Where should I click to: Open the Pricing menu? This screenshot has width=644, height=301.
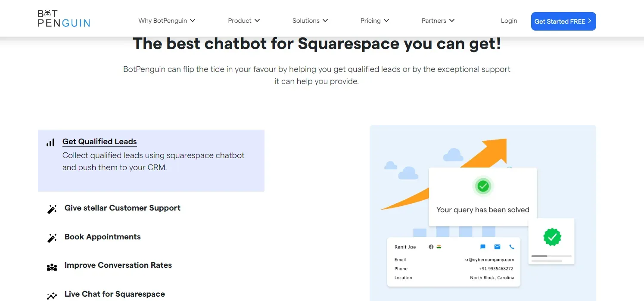[x=375, y=21]
